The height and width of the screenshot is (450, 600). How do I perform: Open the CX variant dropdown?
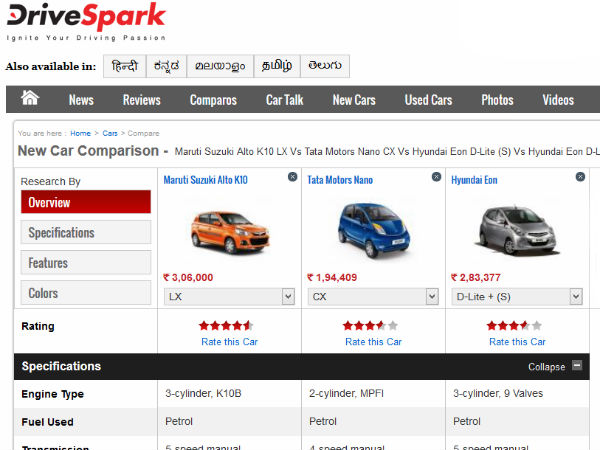pyautogui.click(x=373, y=297)
